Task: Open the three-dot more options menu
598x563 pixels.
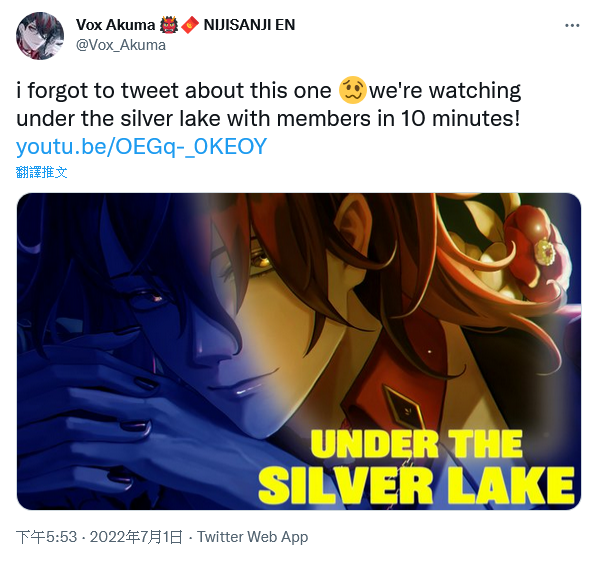Action: 572,26
